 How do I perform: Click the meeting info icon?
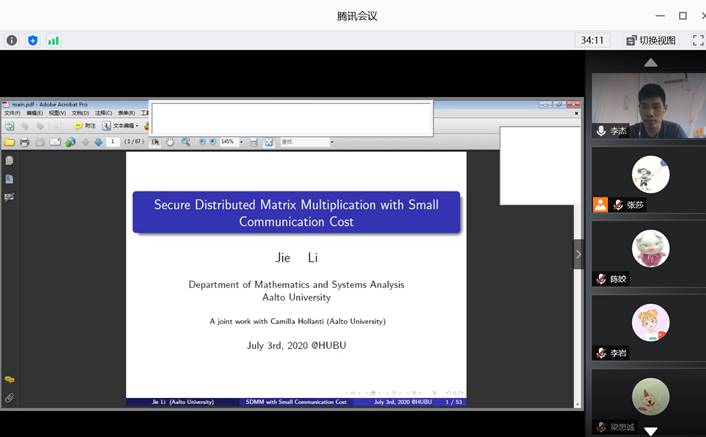pyautogui.click(x=12, y=41)
